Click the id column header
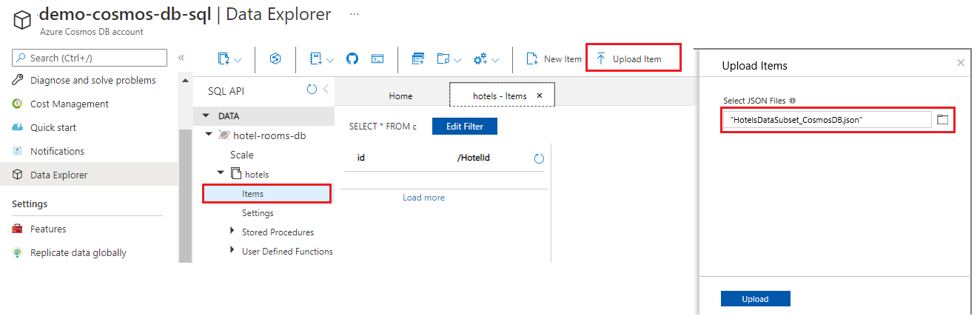 pyautogui.click(x=361, y=158)
